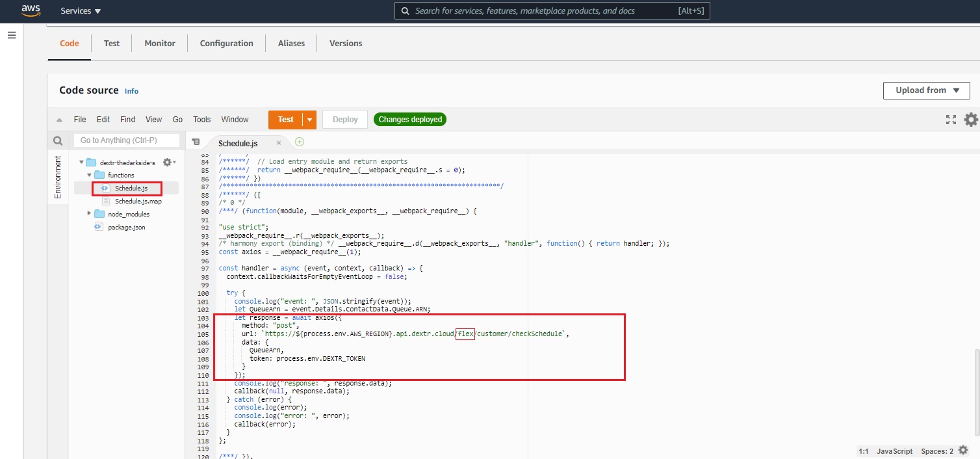Change the JavaScript language mode
Viewport: 980px width, 459px height.
894,451
